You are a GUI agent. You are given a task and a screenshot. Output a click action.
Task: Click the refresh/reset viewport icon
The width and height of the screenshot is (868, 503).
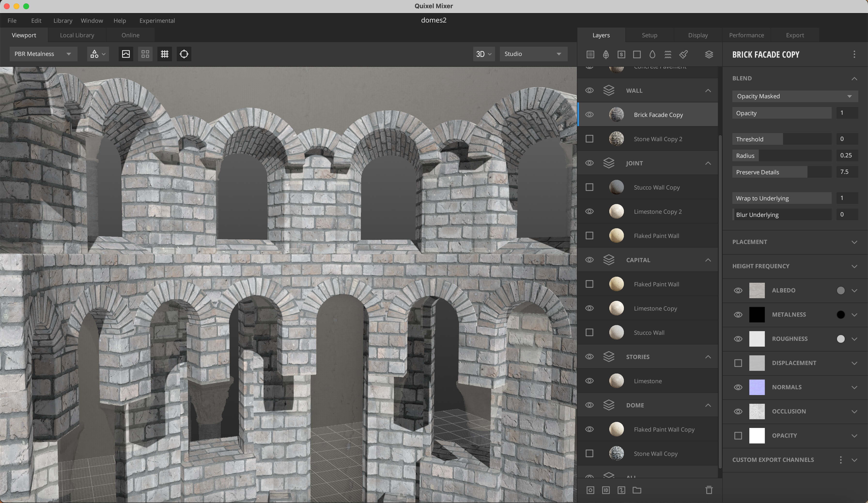pos(184,54)
